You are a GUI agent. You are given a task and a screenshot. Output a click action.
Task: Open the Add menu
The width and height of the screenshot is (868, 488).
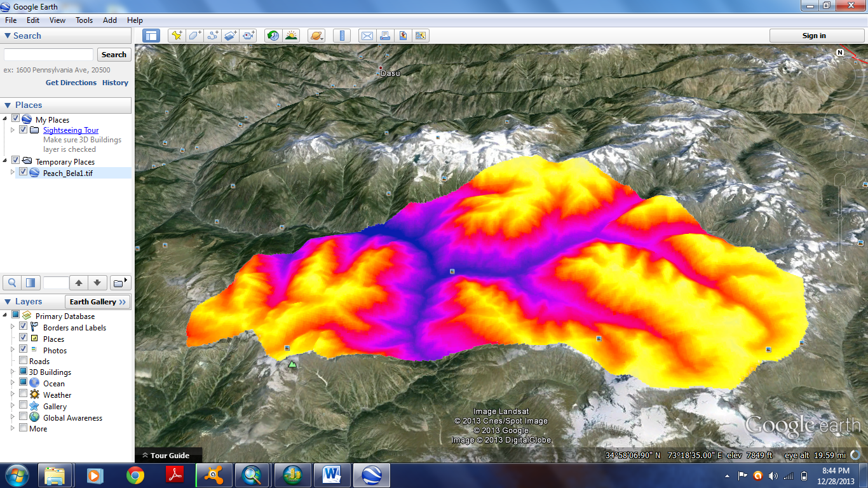pos(110,20)
